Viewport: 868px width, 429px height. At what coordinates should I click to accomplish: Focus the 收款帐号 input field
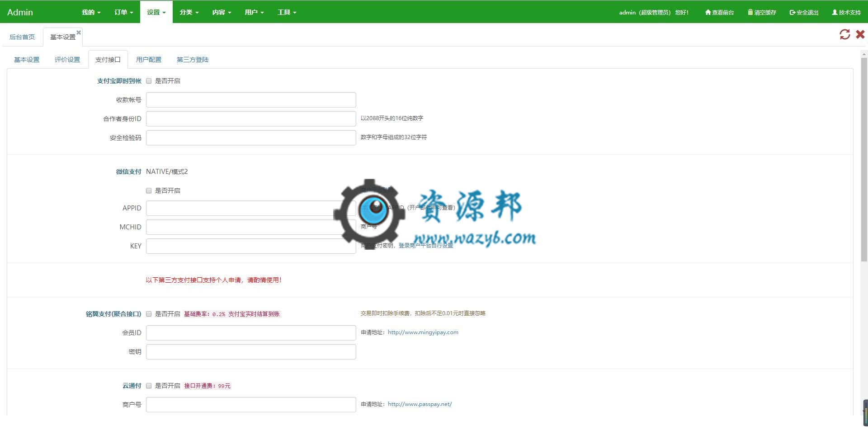pos(251,100)
